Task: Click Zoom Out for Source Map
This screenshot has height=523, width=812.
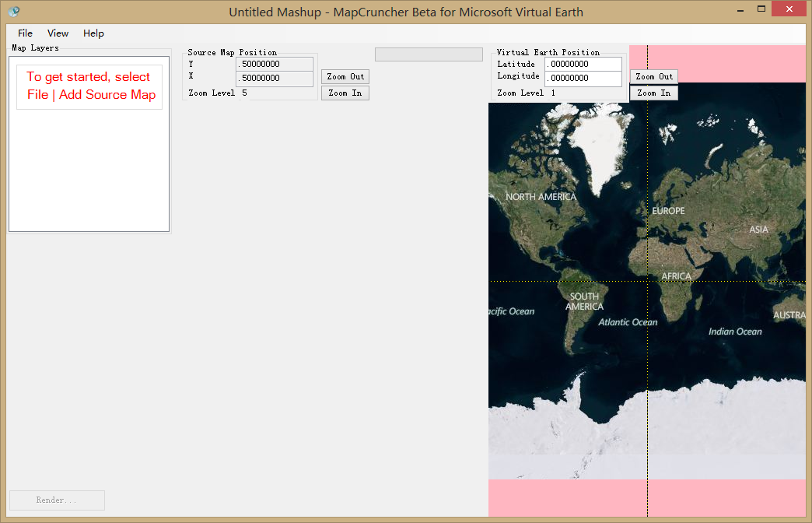Action: point(345,77)
